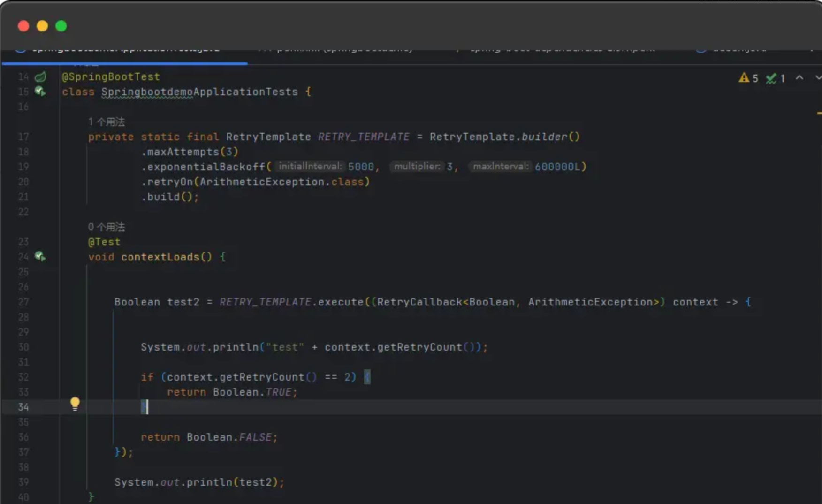Click the @Test annotation
The height and width of the screenshot is (504, 822).
[x=104, y=242]
